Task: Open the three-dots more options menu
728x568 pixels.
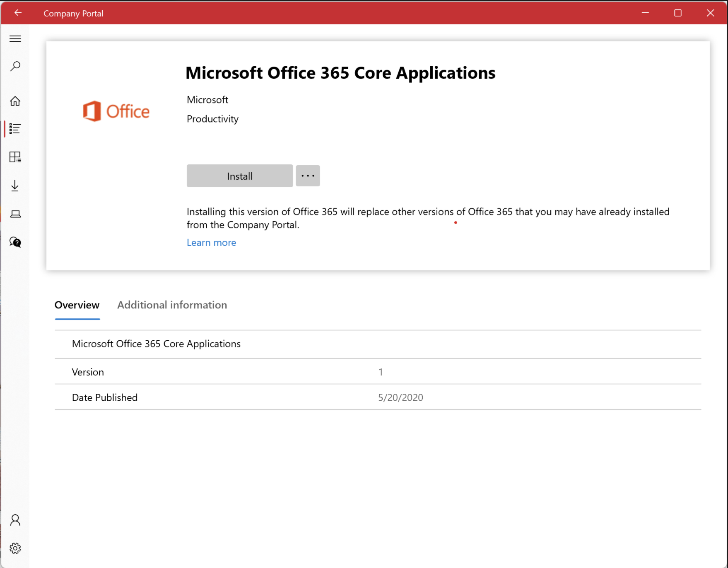Action: click(x=308, y=176)
